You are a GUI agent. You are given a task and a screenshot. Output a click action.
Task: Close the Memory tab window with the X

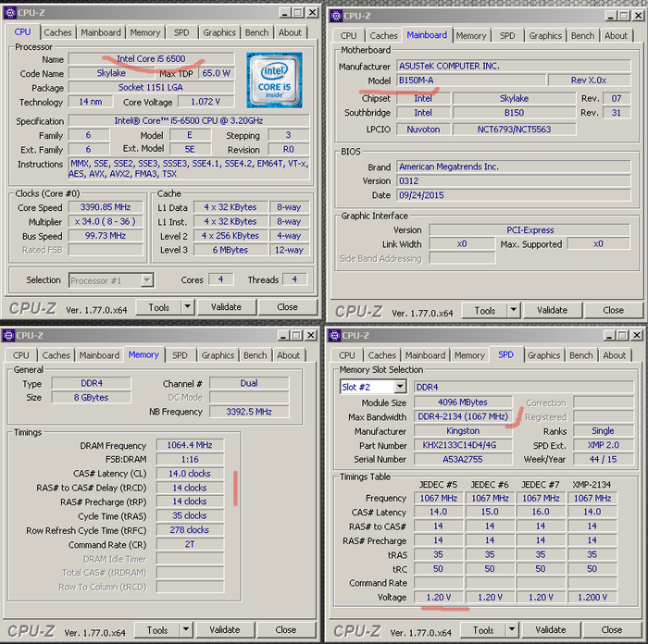tap(311, 336)
